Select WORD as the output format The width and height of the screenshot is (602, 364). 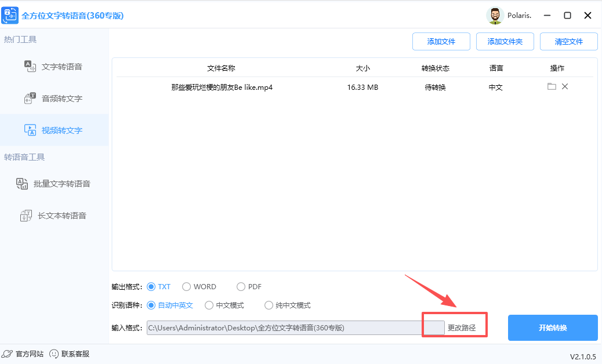pos(186,286)
